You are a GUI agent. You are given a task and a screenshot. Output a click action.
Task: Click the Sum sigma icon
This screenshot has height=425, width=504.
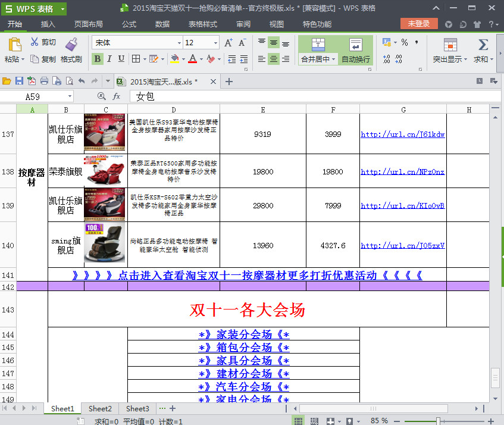(x=483, y=45)
